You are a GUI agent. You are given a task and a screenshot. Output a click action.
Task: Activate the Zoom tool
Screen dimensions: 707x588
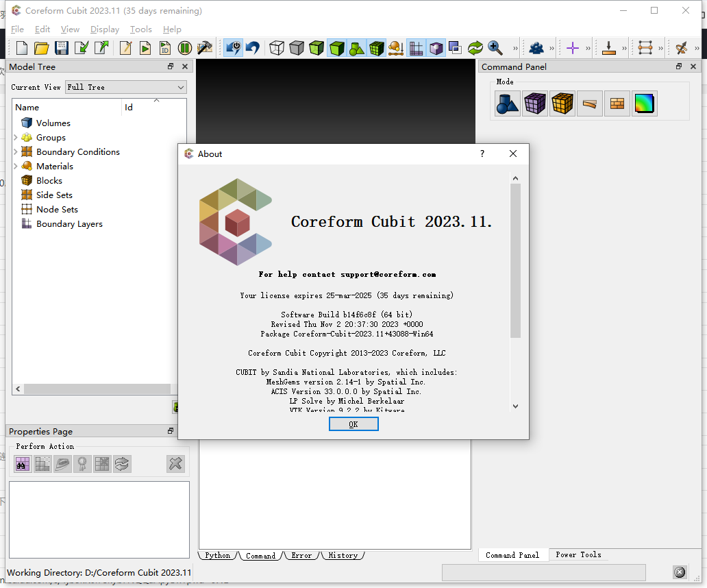[495, 48]
